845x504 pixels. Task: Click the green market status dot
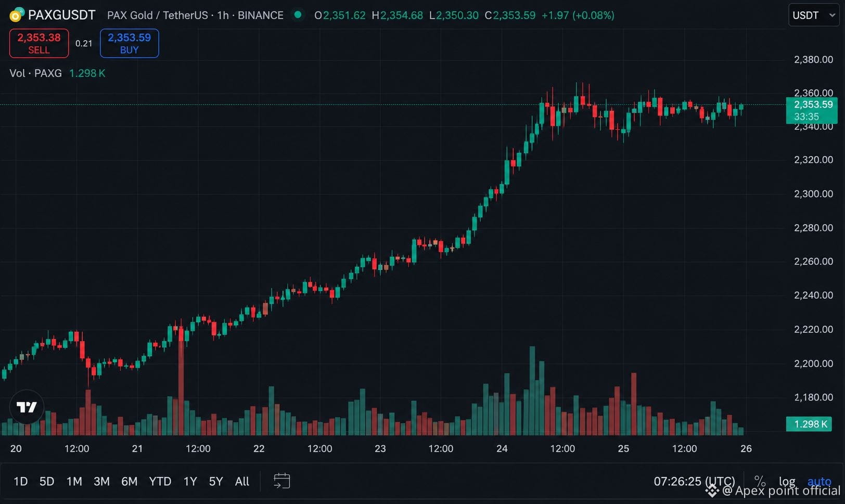[x=298, y=15]
